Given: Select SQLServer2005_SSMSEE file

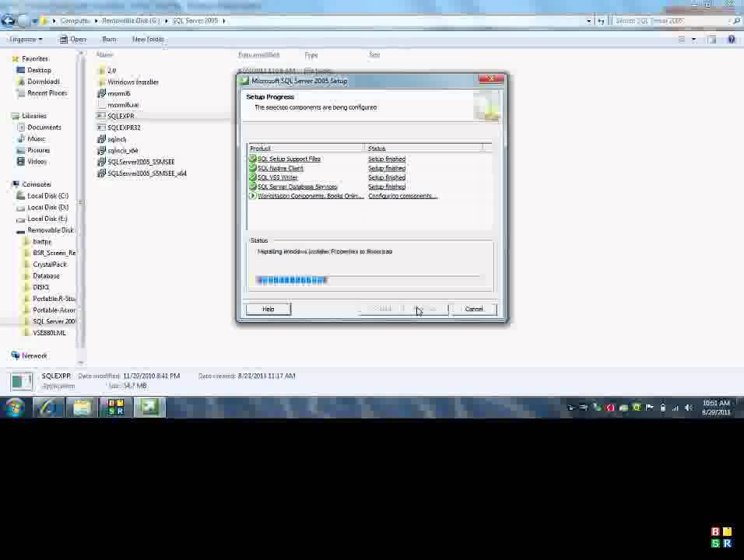Looking at the screenshot, I should pos(140,162).
